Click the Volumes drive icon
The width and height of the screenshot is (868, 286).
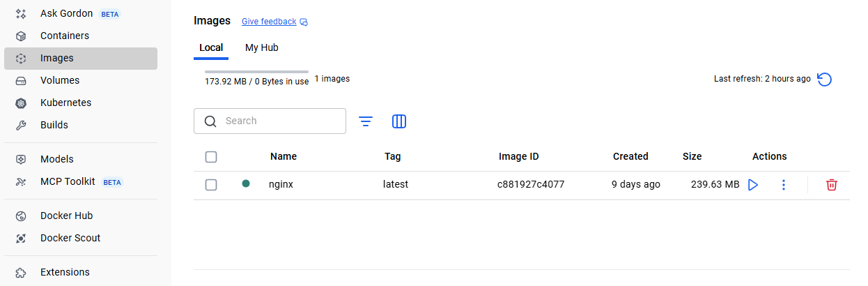pyautogui.click(x=21, y=80)
